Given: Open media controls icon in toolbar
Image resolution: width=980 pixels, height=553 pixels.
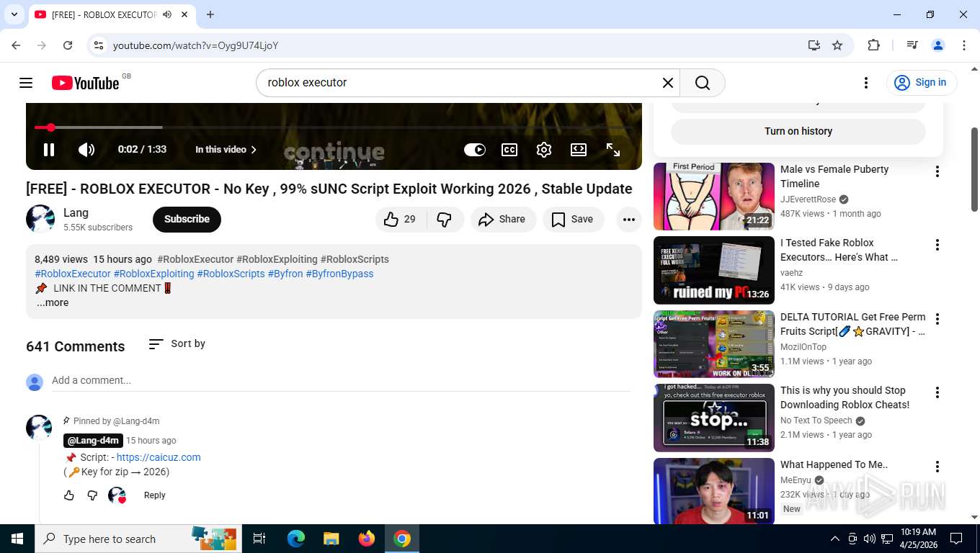Looking at the screenshot, I should pyautogui.click(x=912, y=45).
